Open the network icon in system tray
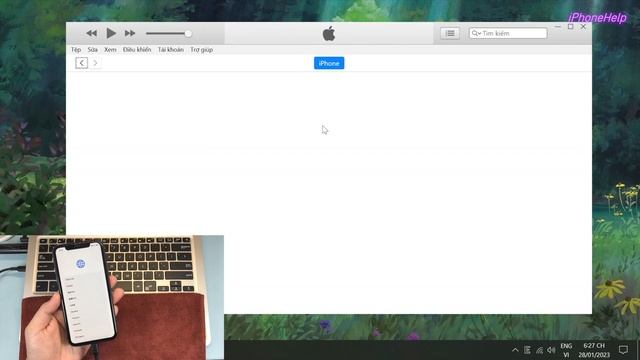This screenshot has width=640, height=360. 540,350
